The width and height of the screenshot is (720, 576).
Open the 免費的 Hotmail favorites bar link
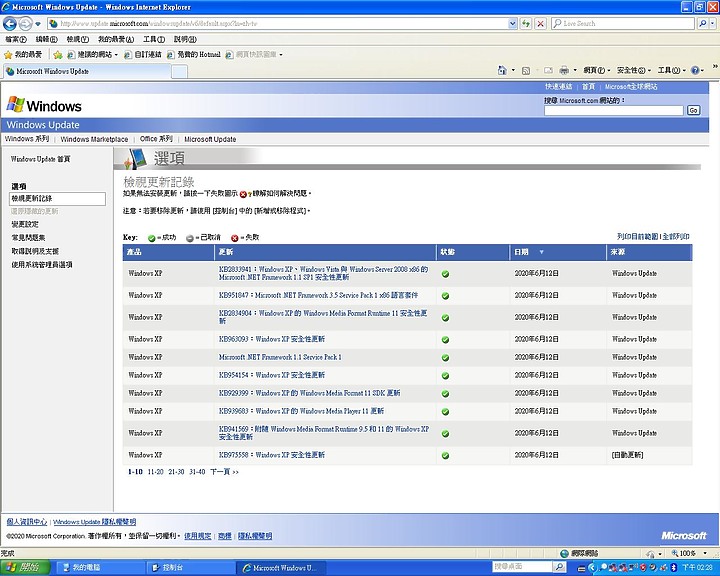194,55
